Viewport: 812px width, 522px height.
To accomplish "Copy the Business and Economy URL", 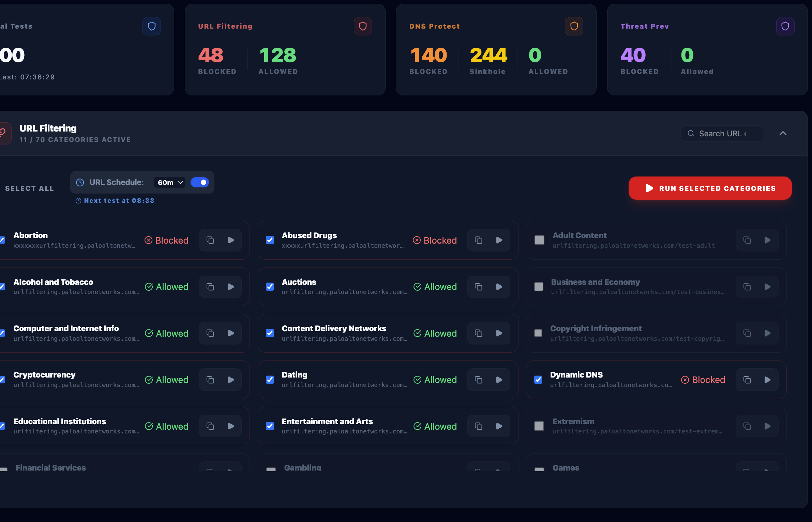I will tap(747, 287).
